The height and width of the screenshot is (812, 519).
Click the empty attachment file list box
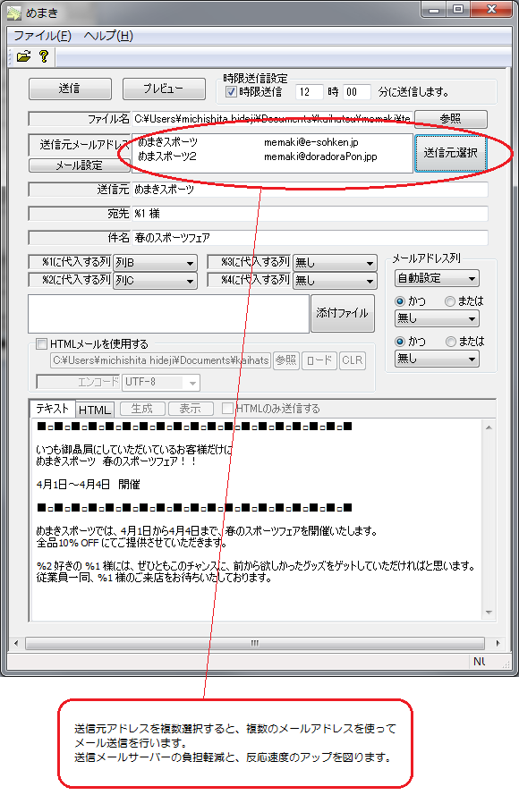(x=168, y=314)
